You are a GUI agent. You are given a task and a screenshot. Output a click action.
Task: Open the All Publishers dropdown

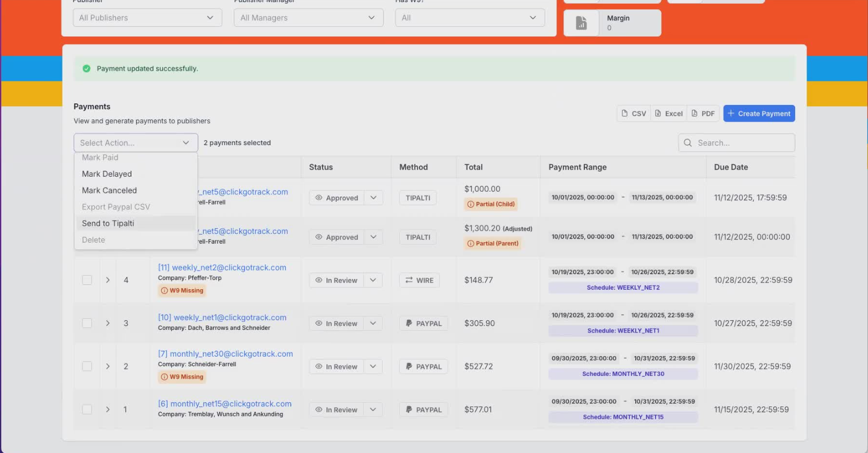pyautogui.click(x=147, y=18)
